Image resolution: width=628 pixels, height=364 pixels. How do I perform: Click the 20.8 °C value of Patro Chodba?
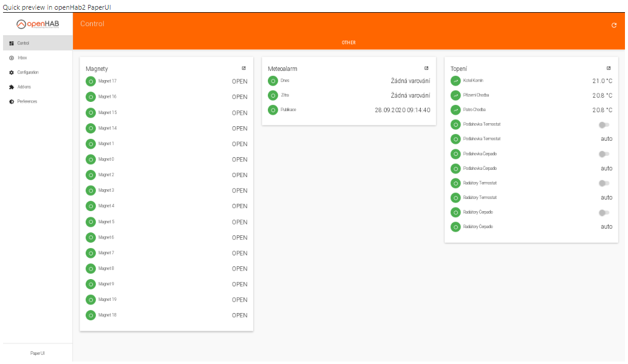[x=602, y=110]
